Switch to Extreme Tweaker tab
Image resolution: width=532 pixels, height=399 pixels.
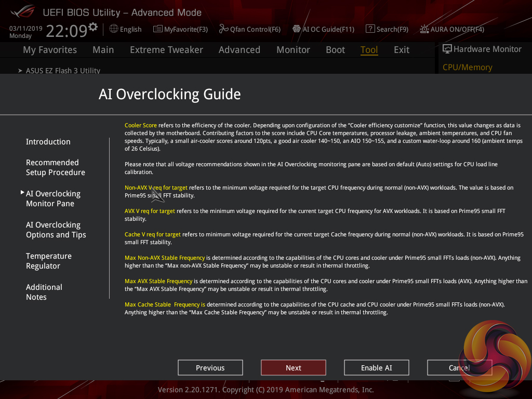tap(166, 50)
